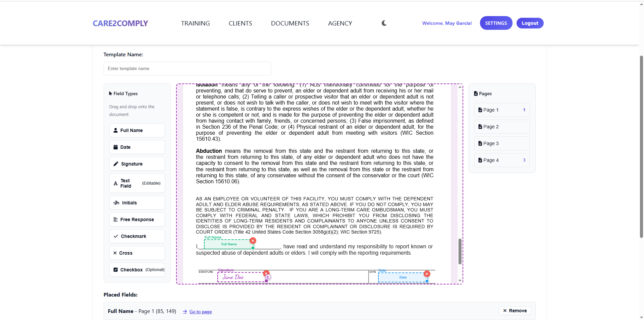Pick the optional Checkbox field type
This screenshot has height=320, width=644.
(x=137, y=270)
